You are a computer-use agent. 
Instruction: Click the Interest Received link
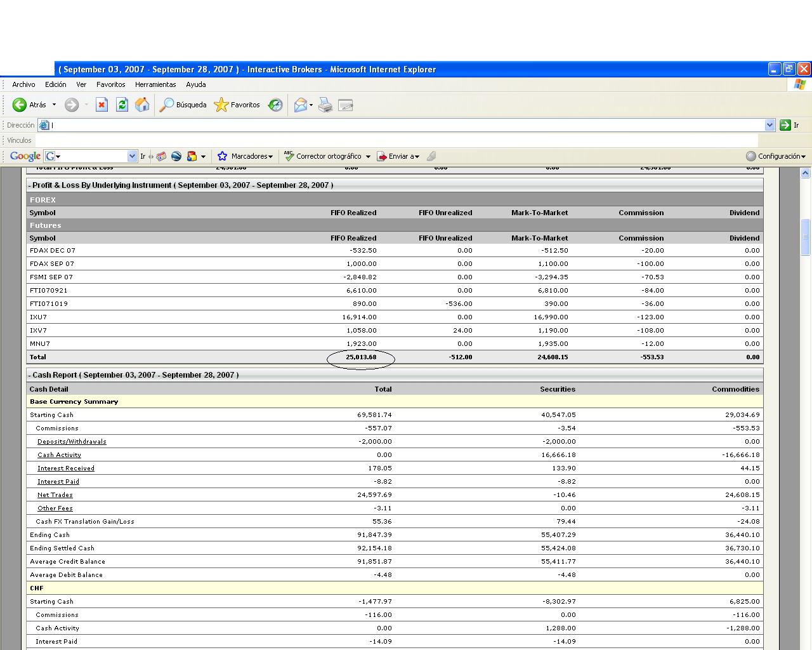(x=66, y=468)
